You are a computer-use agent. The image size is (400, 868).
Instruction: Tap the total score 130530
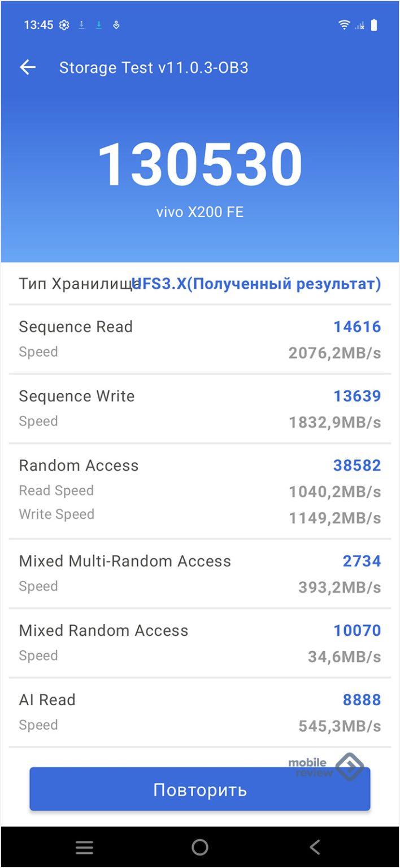[200, 164]
